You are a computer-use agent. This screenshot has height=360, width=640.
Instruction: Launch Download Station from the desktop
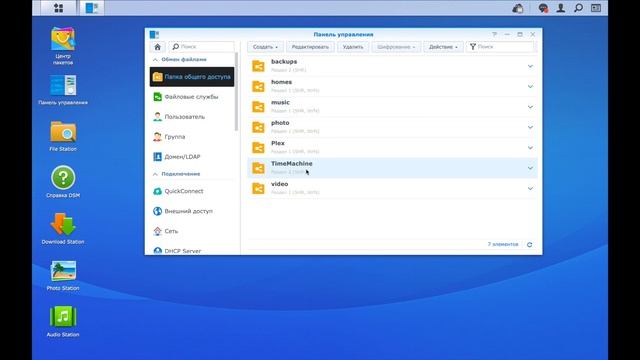tap(63, 229)
